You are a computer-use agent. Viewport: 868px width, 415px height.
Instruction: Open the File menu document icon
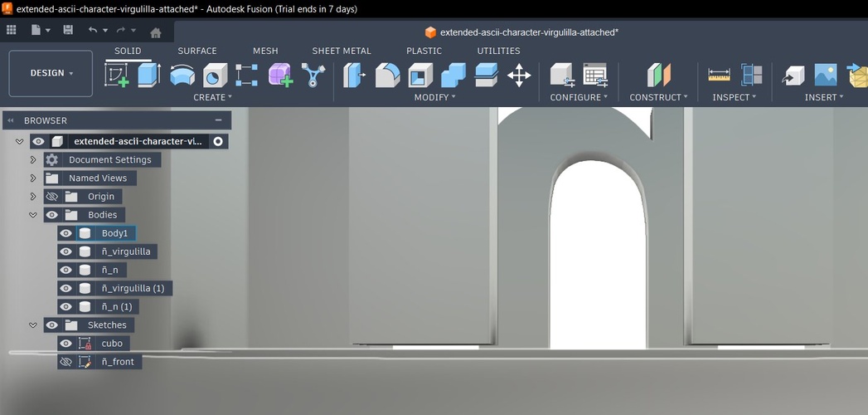[36, 31]
